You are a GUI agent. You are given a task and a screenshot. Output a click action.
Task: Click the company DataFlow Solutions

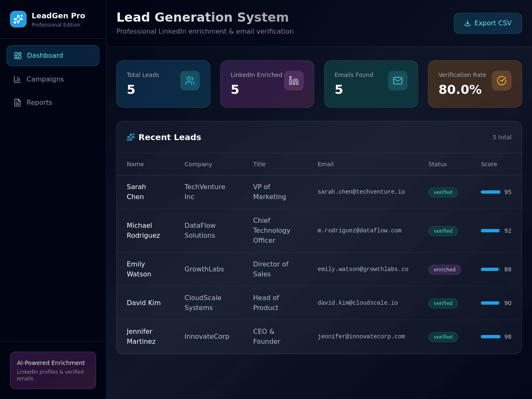pos(200,231)
